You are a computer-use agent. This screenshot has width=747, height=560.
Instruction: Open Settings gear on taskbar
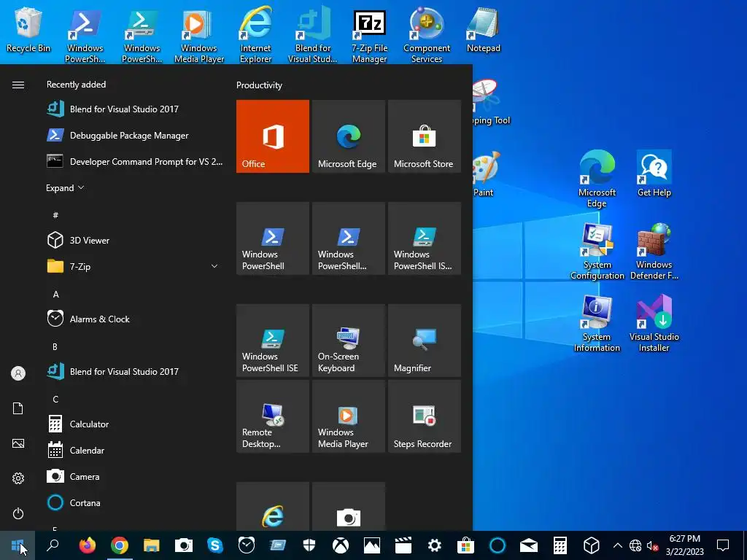(435, 545)
